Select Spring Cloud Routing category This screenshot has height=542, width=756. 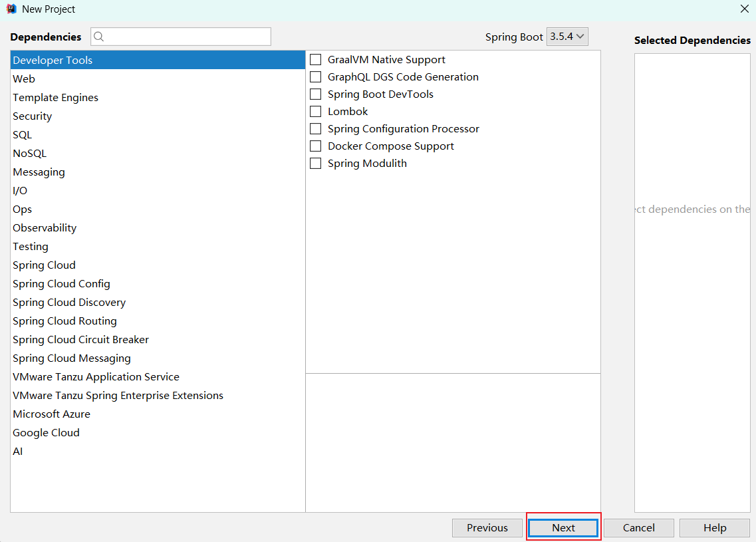point(158,321)
